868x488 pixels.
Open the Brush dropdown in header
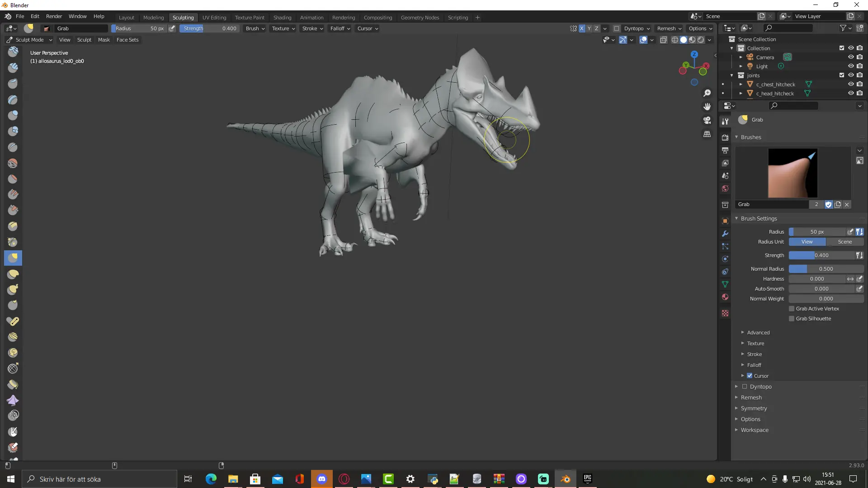(255, 28)
